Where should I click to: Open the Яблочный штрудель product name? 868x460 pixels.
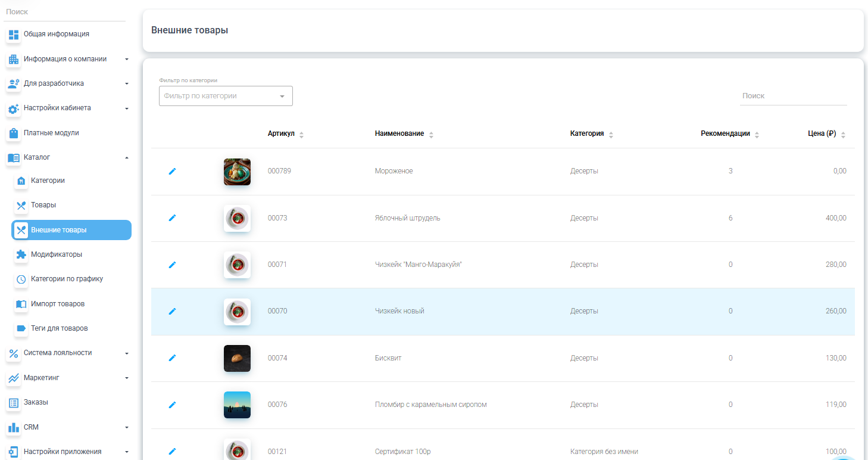[407, 218]
